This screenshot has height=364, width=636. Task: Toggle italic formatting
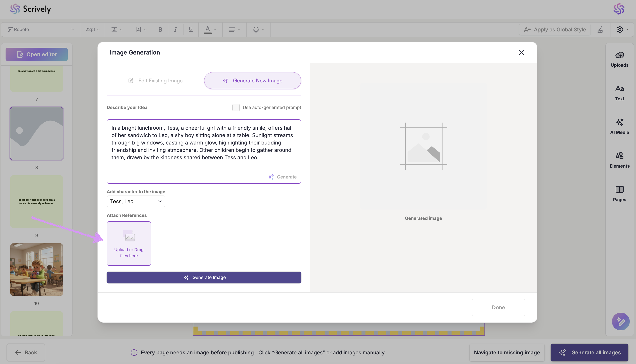(175, 30)
